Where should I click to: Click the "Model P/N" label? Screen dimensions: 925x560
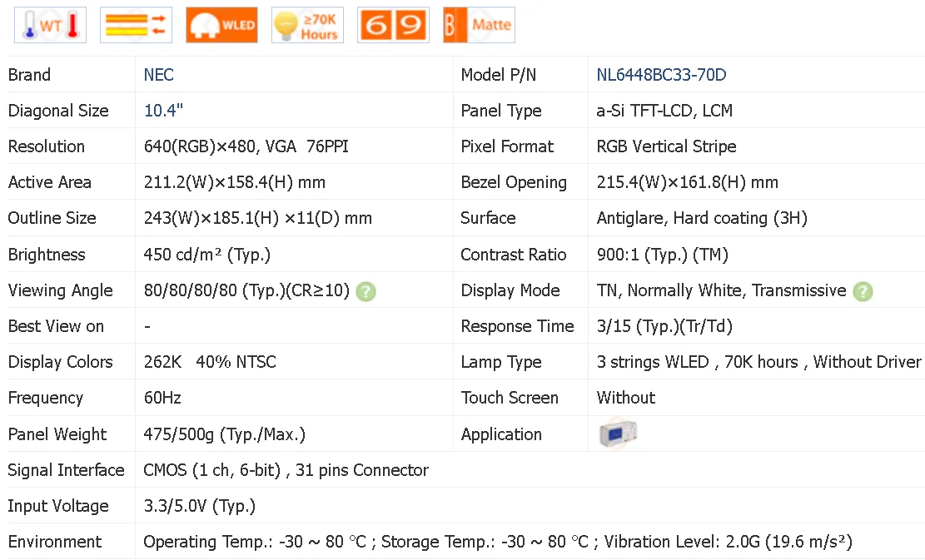(499, 75)
